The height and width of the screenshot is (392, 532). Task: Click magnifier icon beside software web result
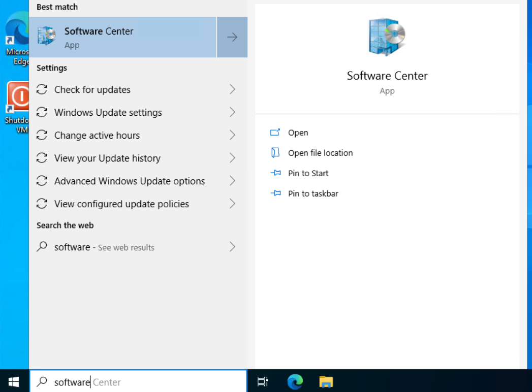tap(42, 247)
